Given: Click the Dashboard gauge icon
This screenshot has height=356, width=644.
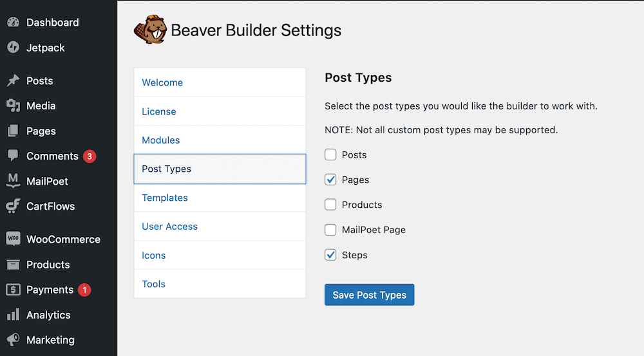Looking at the screenshot, I should click(13, 22).
